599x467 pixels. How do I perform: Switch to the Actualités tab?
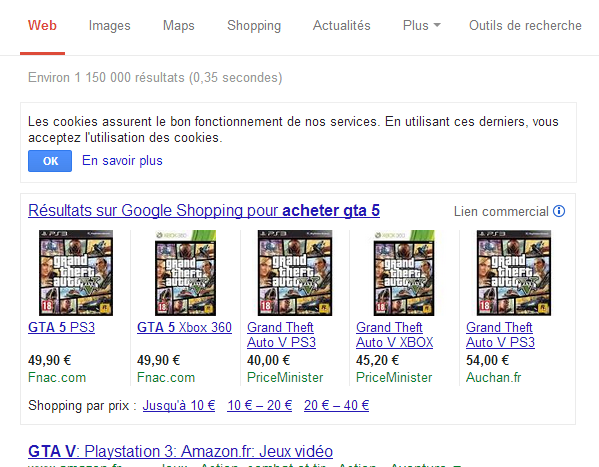pos(342,26)
